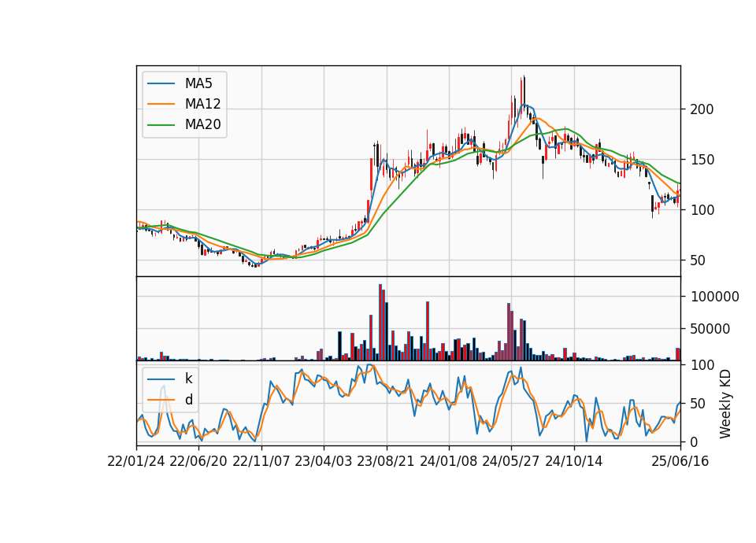Click the 22/11/07 date axis label

(261, 461)
